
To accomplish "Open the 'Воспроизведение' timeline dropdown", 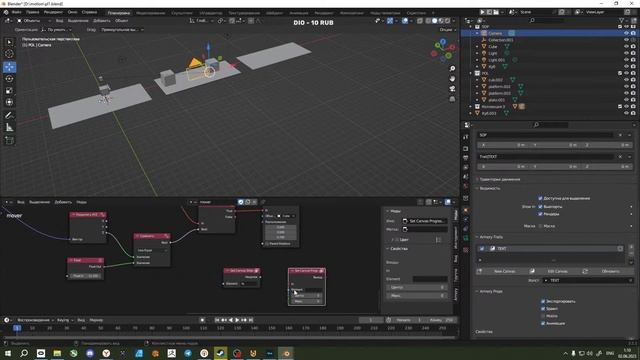I will pyautogui.click(x=36, y=320).
